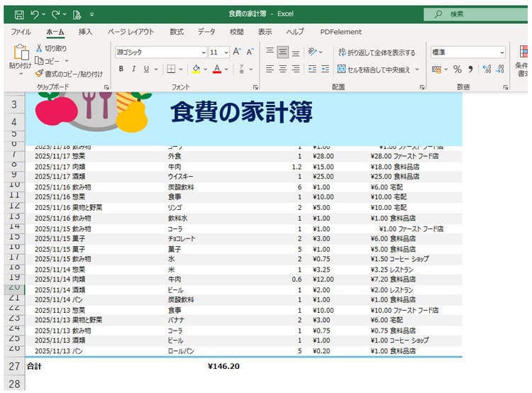532x393 pixels.
Task: Click the Undo arrow icon
Action: 35,14
